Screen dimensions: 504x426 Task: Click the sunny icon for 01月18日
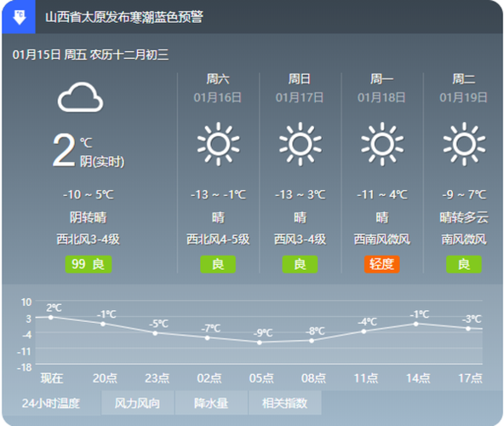coord(382,144)
